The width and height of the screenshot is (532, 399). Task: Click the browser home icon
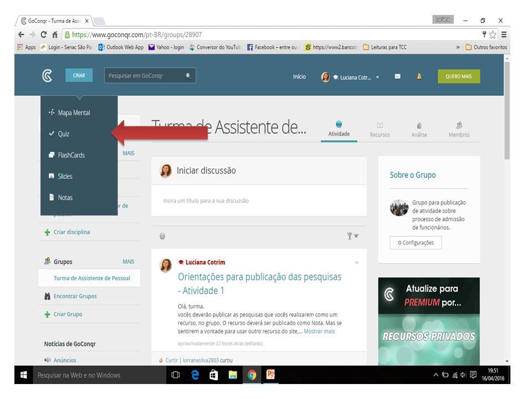tap(55, 34)
